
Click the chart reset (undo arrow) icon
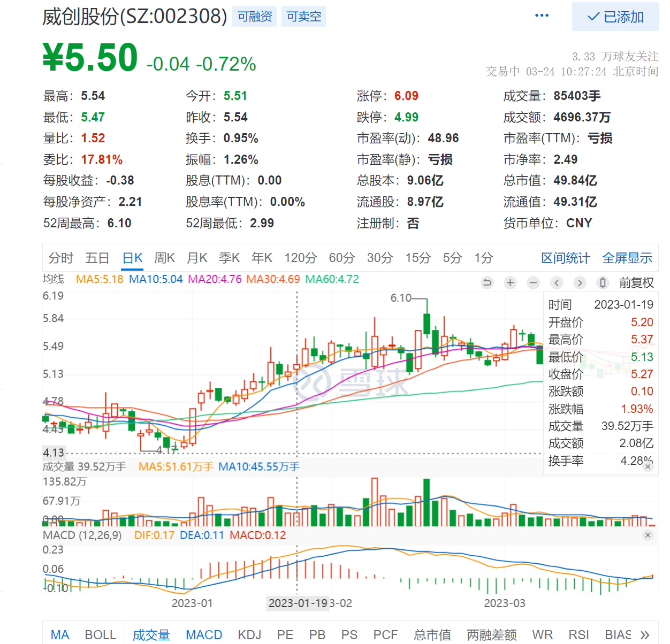487,282
